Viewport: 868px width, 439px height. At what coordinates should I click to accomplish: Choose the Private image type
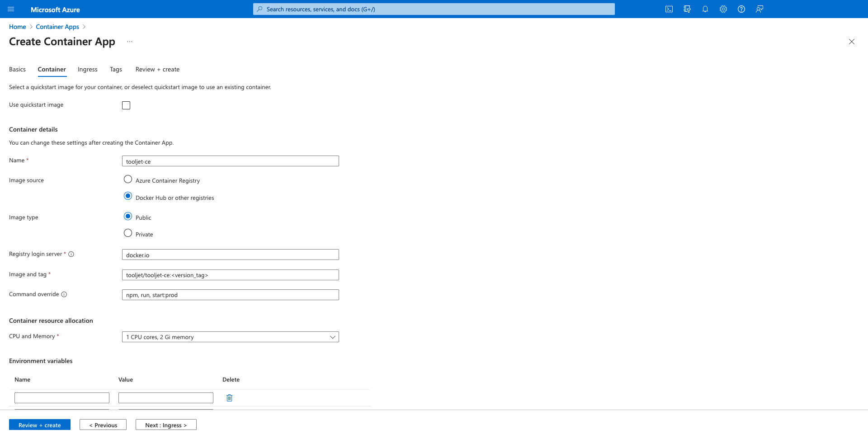pos(128,233)
